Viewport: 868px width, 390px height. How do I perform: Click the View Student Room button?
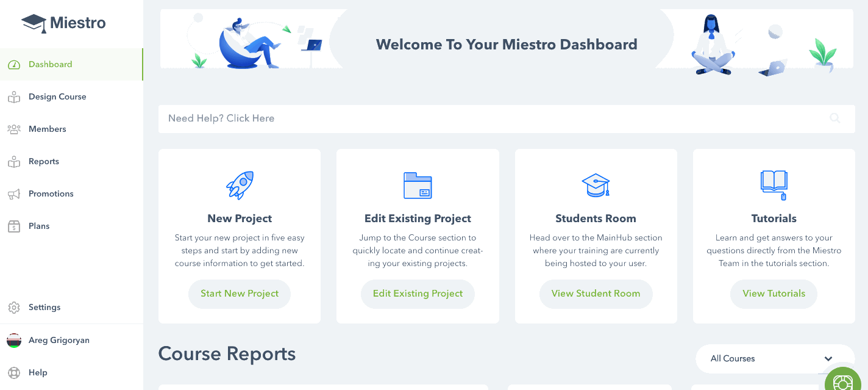point(596,294)
